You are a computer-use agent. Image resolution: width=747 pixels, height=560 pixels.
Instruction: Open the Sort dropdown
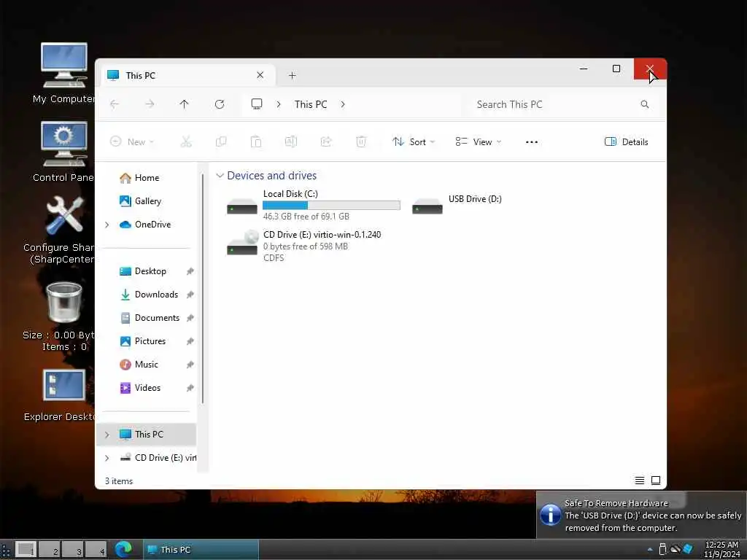pos(414,142)
